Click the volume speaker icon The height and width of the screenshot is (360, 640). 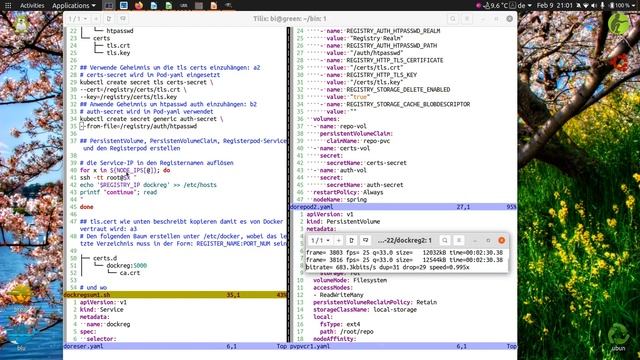pos(594,5)
